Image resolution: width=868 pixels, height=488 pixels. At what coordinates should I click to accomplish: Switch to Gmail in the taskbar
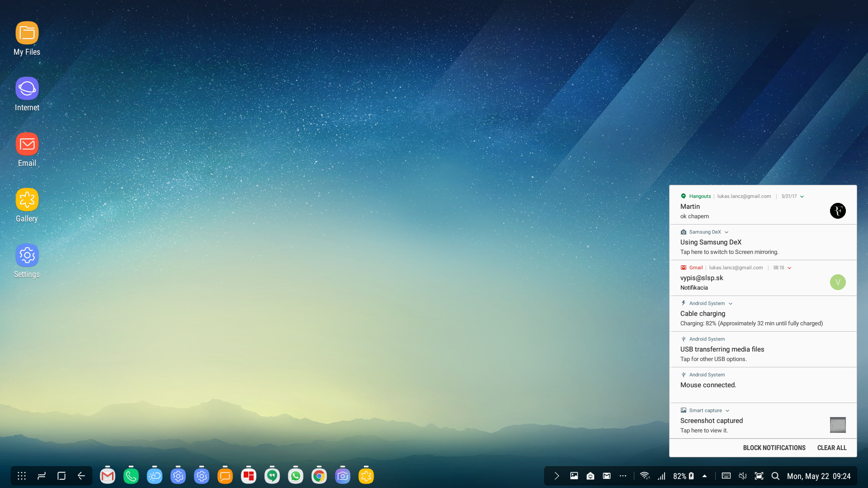(x=108, y=476)
